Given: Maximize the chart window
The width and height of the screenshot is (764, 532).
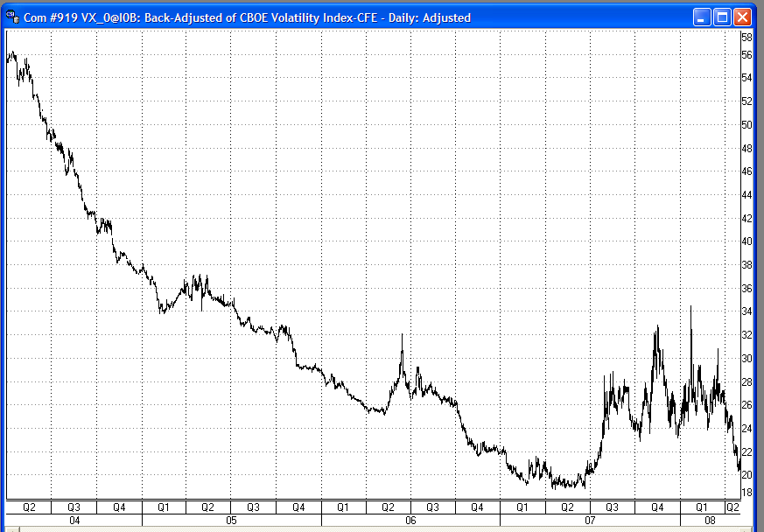Looking at the screenshot, I should tap(720, 16).
